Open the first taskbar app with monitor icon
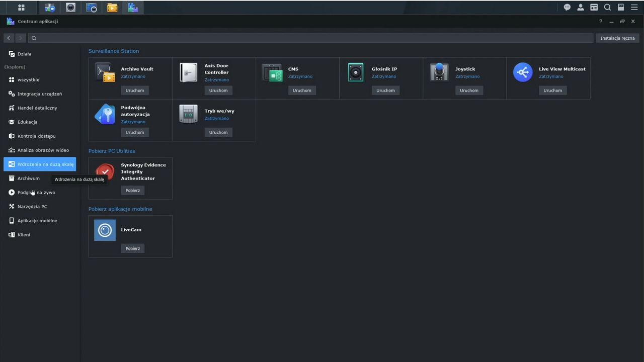Screen dimensions: 644x362 (50, 7)
